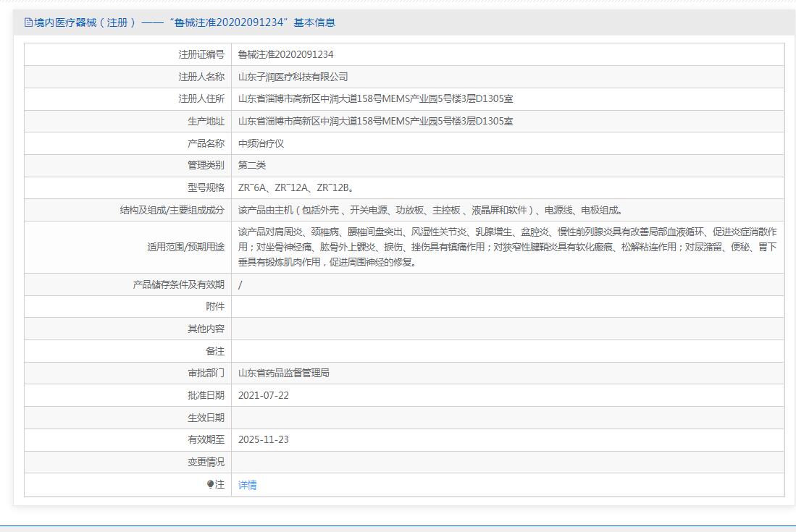Screen dimensions: 796x532
Task: Click the management category value 第二类
Action: click(x=252, y=165)
